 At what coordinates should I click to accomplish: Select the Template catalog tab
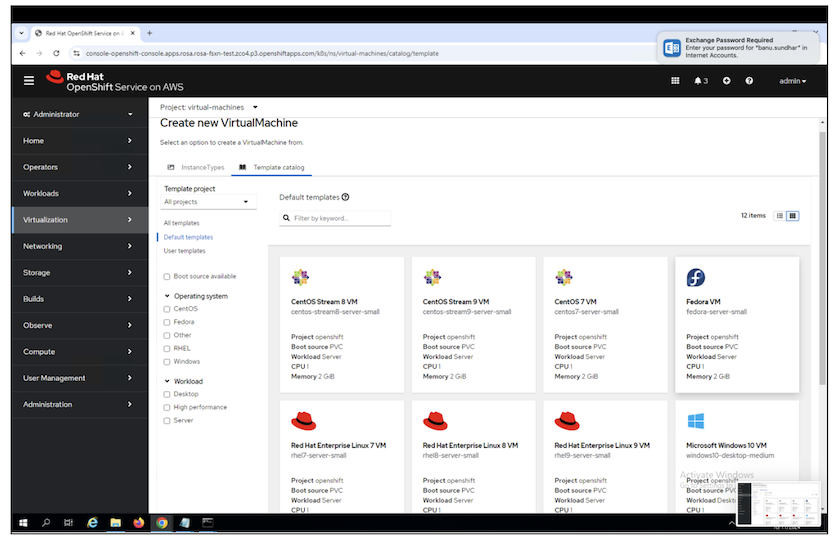tap(272, 167)
